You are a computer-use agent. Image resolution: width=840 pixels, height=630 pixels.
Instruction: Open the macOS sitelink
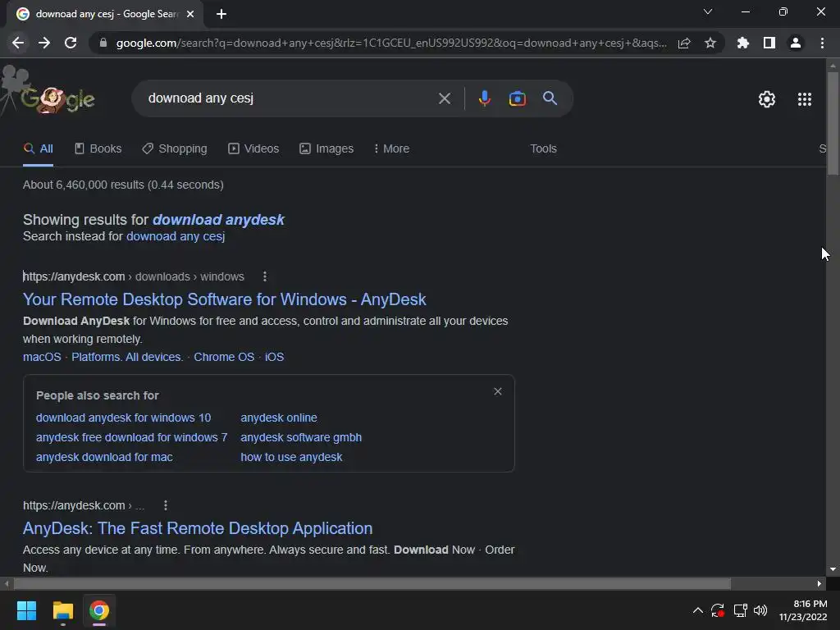[42, 358]
